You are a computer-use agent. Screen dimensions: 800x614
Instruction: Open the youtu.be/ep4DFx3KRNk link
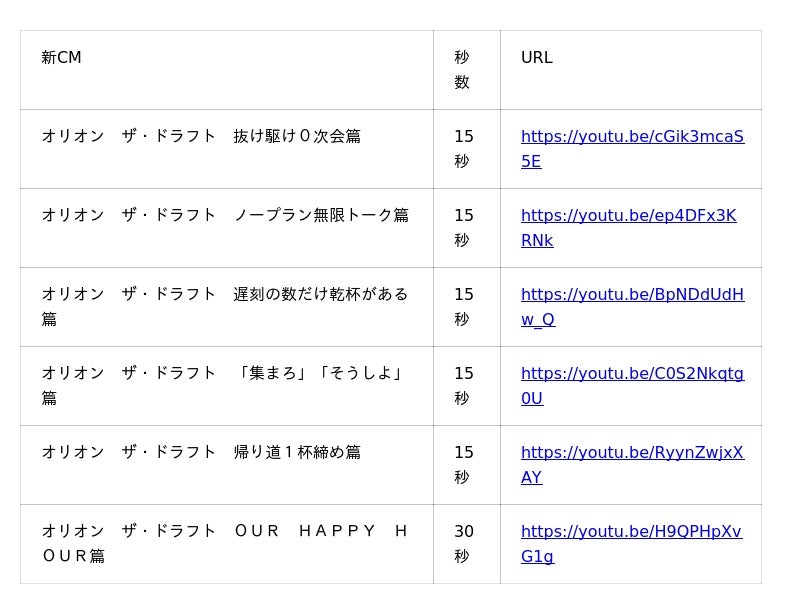pos(628,216)
